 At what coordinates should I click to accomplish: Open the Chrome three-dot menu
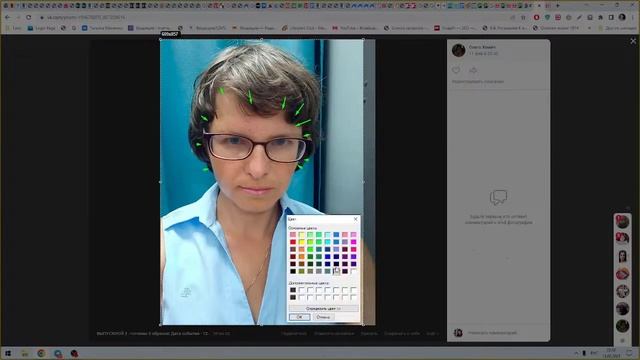click(x=633, y=17)
